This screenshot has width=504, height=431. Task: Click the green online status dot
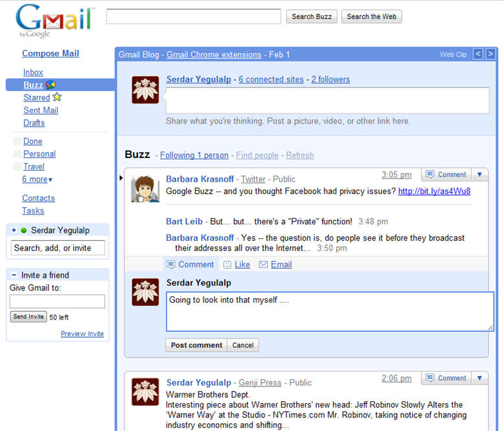23,230
